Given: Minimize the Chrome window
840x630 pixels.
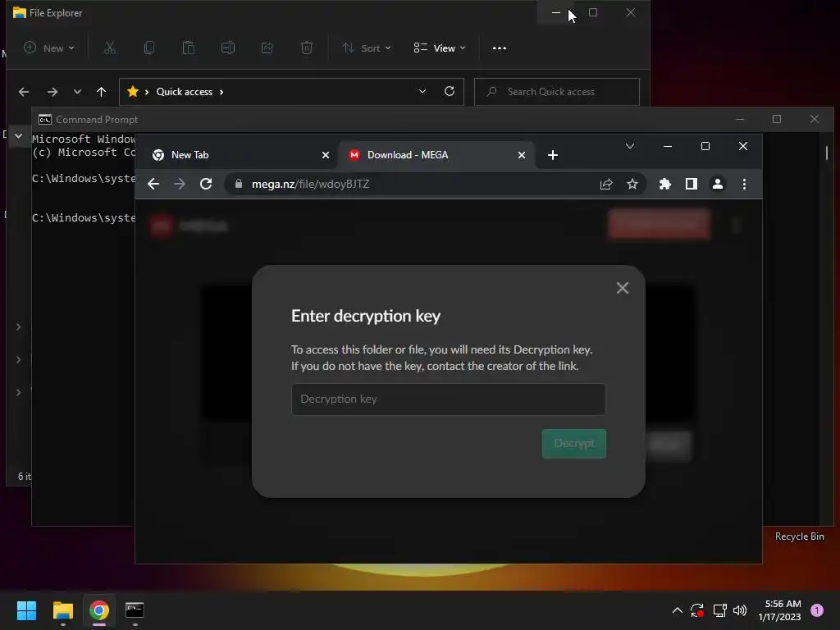Looking at the screenshot, I should (668, 146).
